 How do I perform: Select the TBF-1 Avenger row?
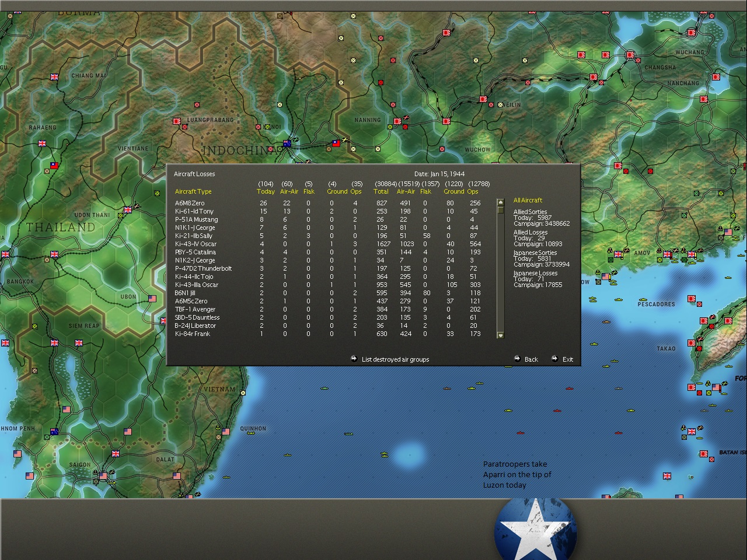pos(327,309)
